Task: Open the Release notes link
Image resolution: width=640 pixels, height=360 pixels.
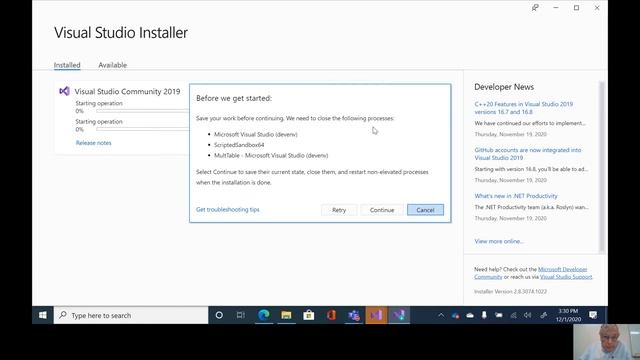Action: (93, 143)
